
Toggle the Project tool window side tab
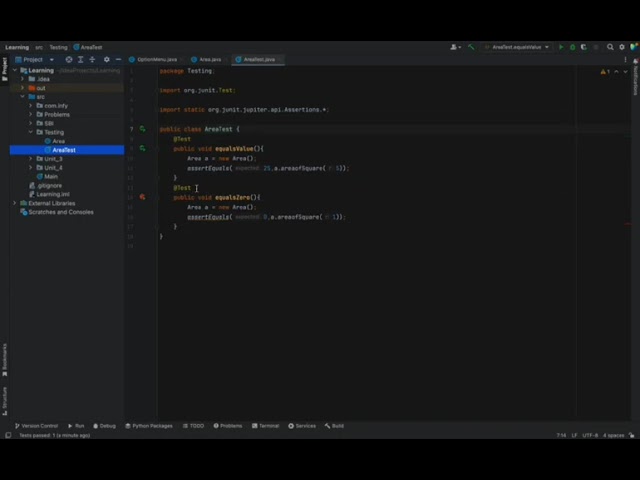(5, 69)
